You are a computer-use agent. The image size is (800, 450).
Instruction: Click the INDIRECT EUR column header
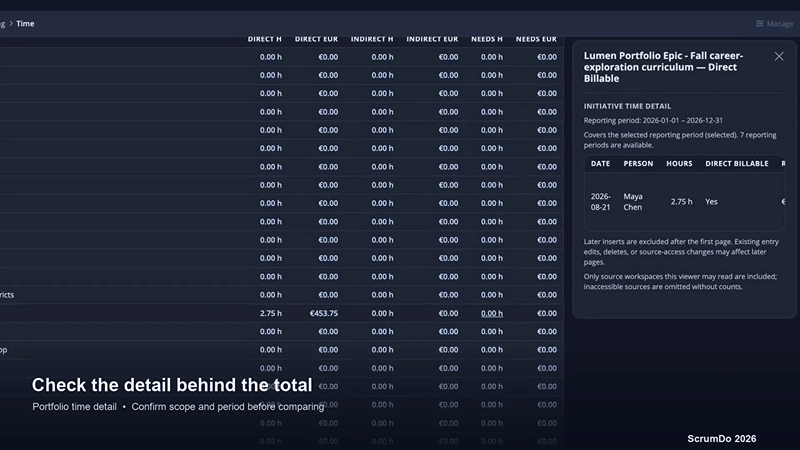pyautogui.click(x=432, y=39)
